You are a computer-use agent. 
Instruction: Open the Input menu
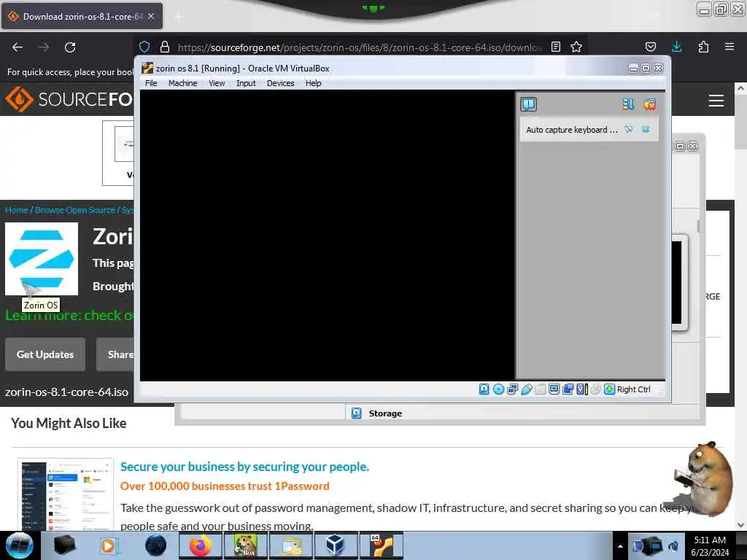click(246, 83)
